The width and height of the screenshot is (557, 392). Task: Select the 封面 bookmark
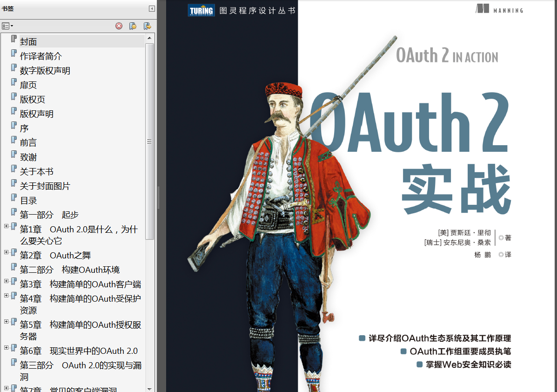pyautogui.click(x=28, y=41)
